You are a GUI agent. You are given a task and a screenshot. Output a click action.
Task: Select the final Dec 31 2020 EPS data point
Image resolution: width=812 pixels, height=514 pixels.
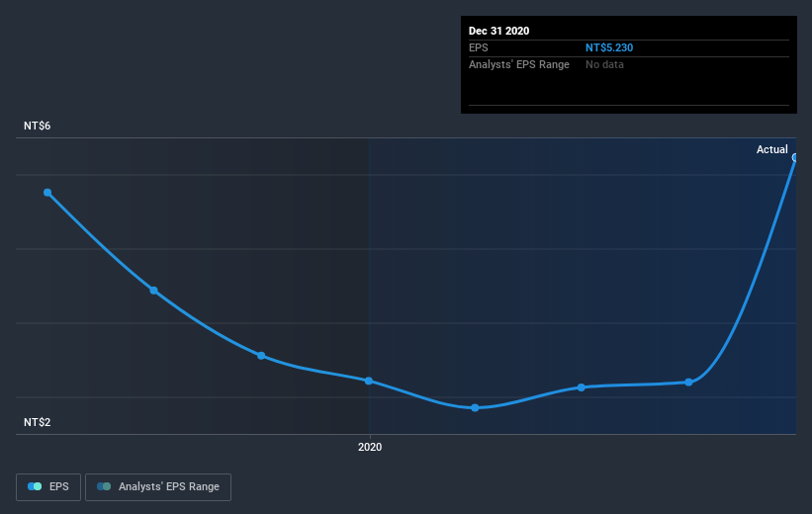tap(795, 157)
